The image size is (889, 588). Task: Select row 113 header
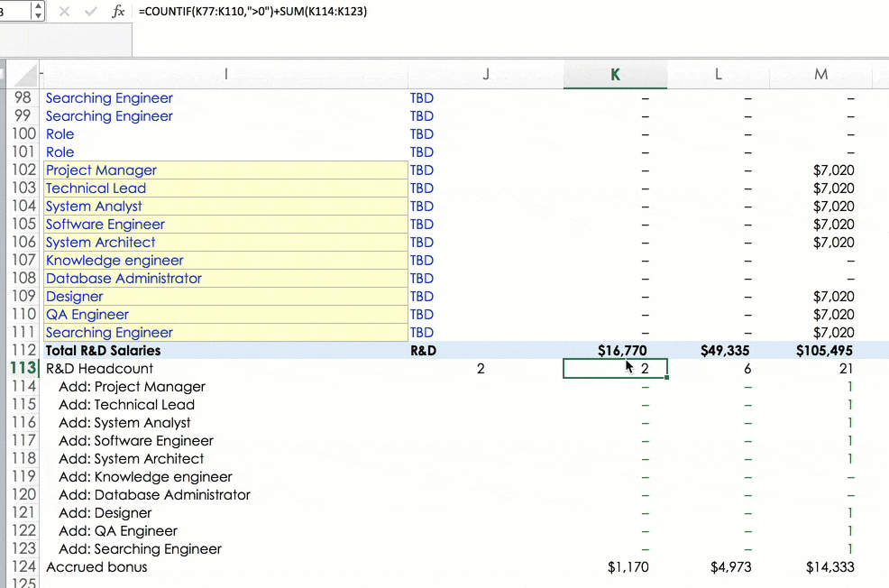(23, 368)
